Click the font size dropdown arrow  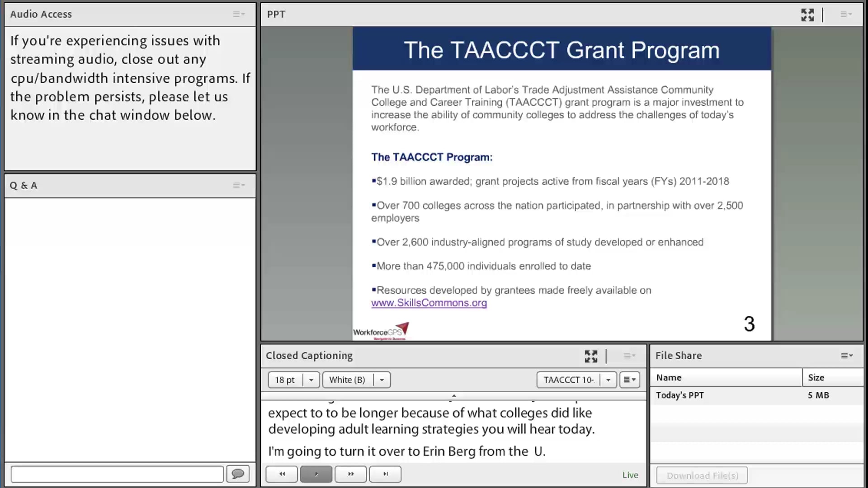click(311, 380)
